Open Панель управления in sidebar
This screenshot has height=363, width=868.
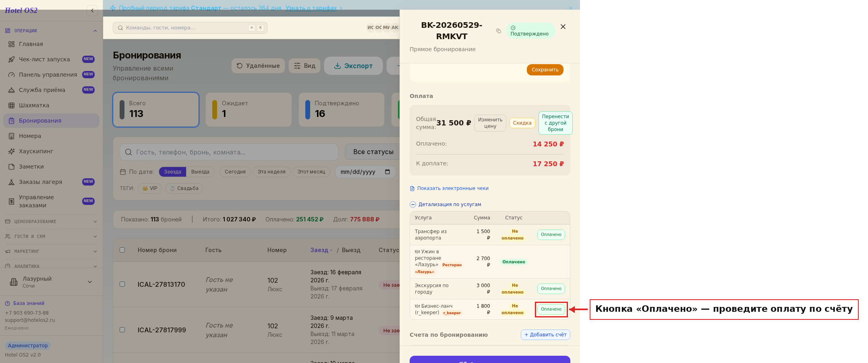pyautogui.click(x=51, y=75)
